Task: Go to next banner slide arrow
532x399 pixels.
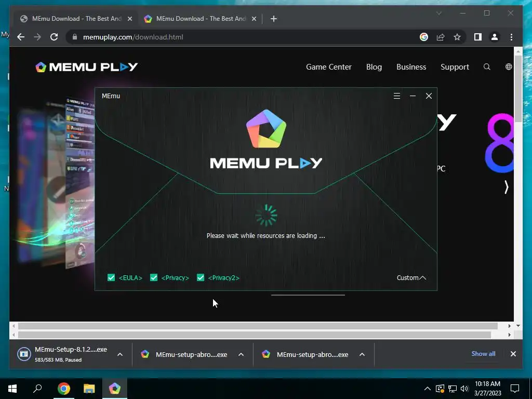Action: (x=506, y=187)
